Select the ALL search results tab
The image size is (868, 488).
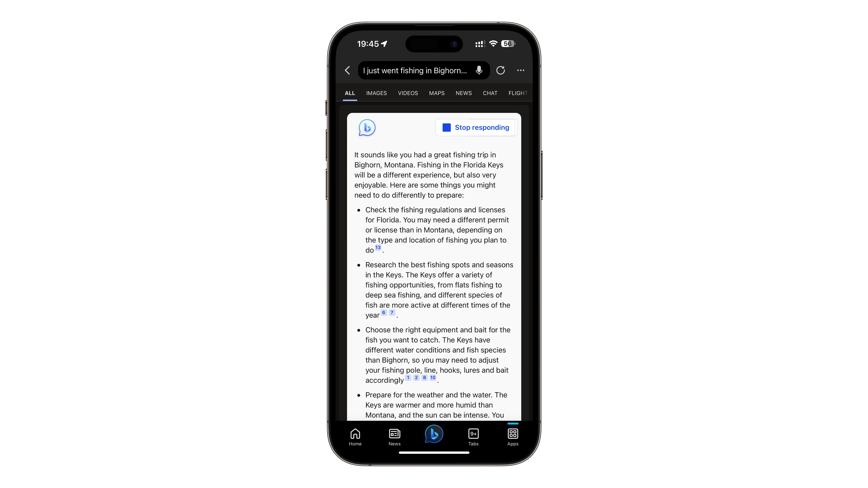pyautogui.click(x=350, y=93)
